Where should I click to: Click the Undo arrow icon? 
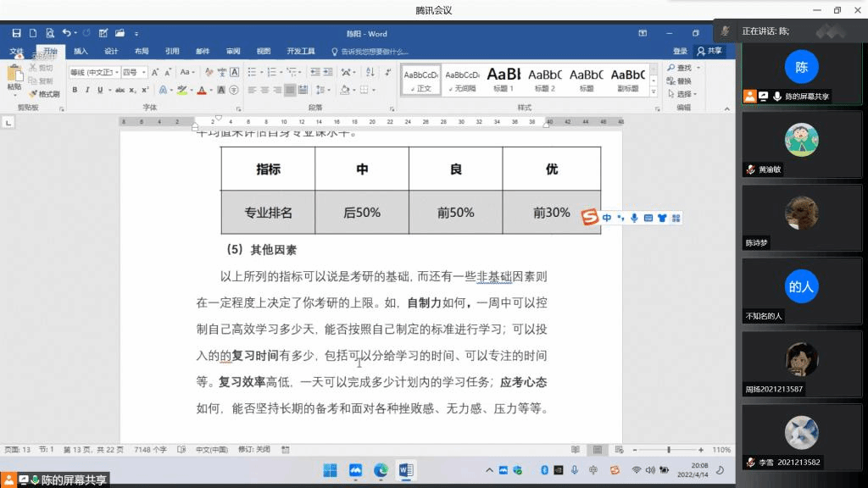(66, 33)
